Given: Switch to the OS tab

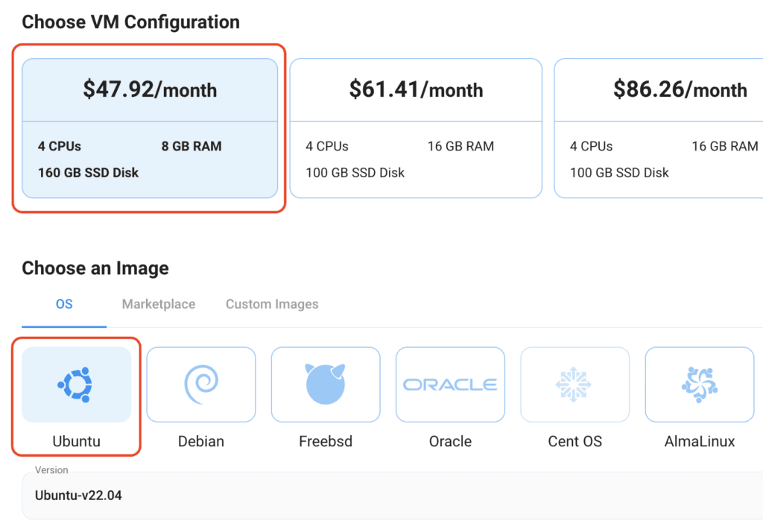Looking at the screenshot, I should click(x=64, y=304).
